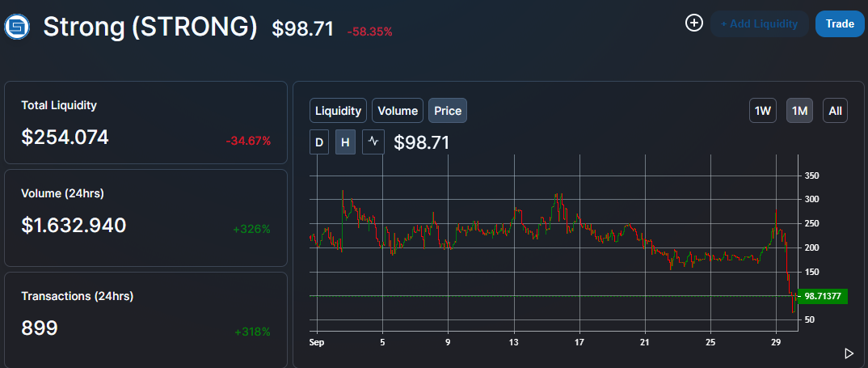Switch to line chart mode icon
The image size is (868, 368).
pyautogui.click(x=373, y=142)
